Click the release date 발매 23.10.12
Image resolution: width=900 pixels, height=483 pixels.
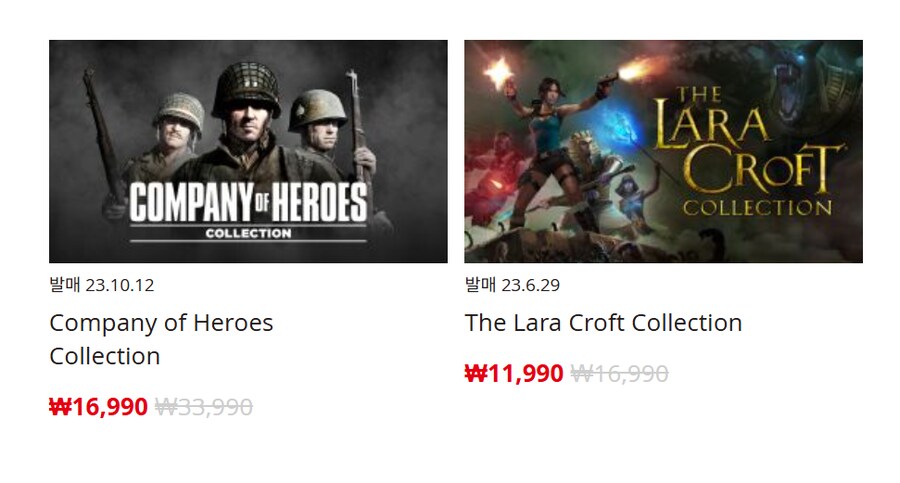pyautogui.click(x=101, y=285)
